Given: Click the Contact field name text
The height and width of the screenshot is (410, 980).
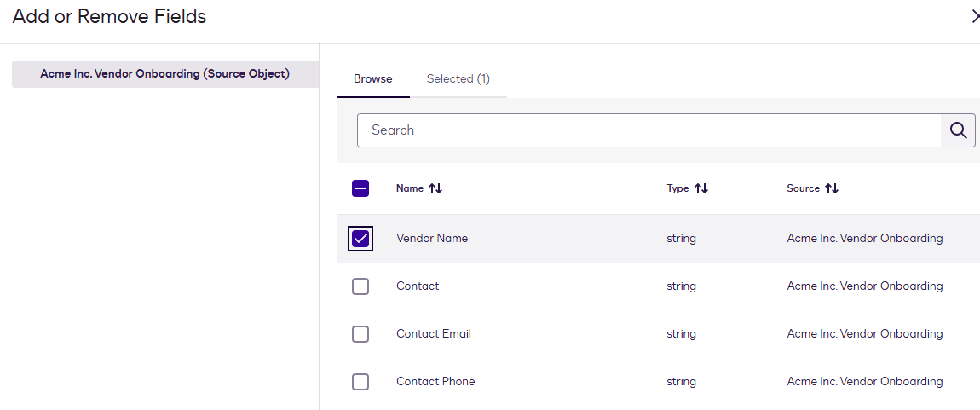Looking at the screenshot, I should (x=418, y=286).
